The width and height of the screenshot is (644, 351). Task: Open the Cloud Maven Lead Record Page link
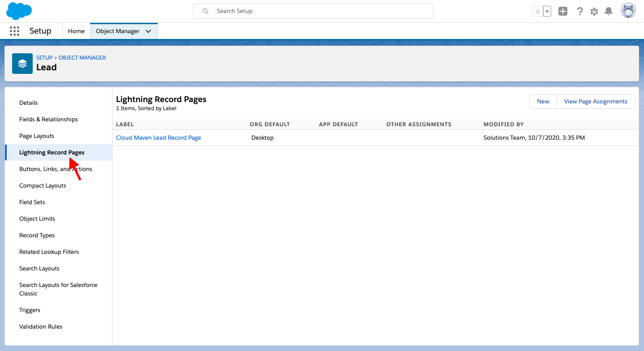pyautogui.click(x=159, y=138)
